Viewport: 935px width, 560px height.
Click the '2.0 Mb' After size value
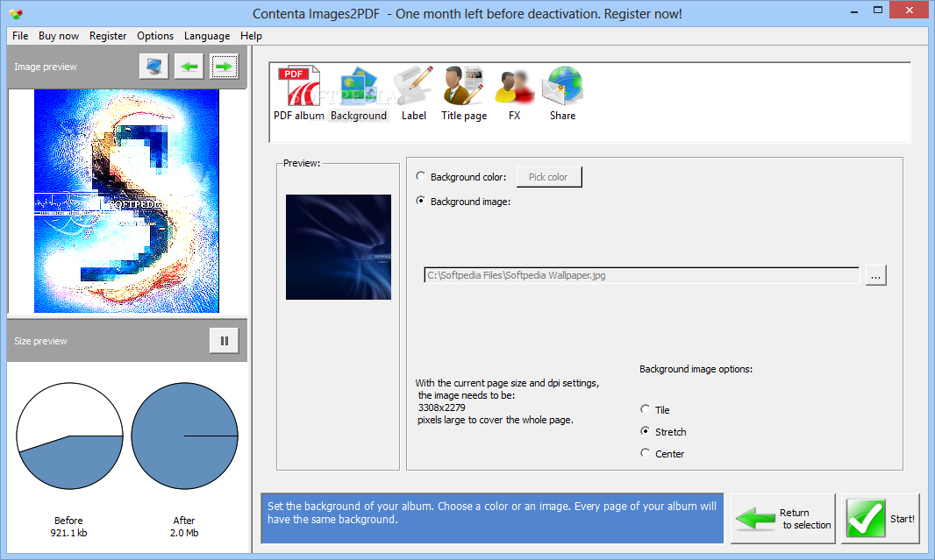184,533
